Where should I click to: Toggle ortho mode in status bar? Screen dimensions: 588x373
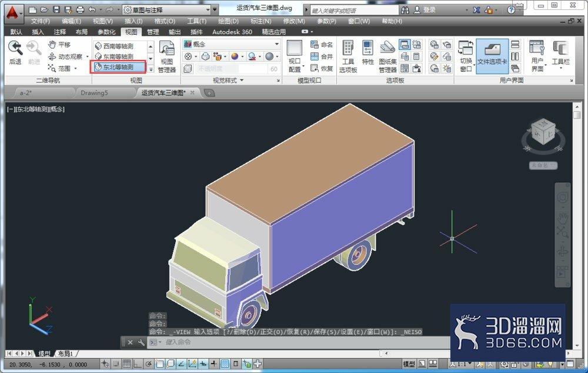coord(138,364)
